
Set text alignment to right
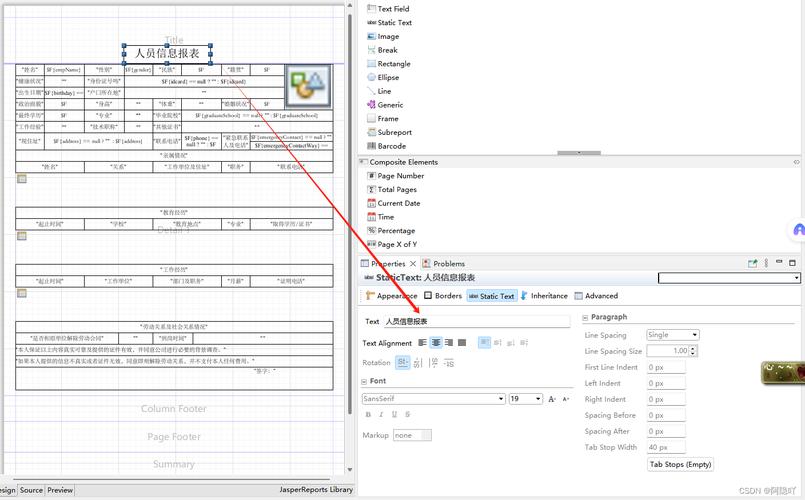click(449, 342)
